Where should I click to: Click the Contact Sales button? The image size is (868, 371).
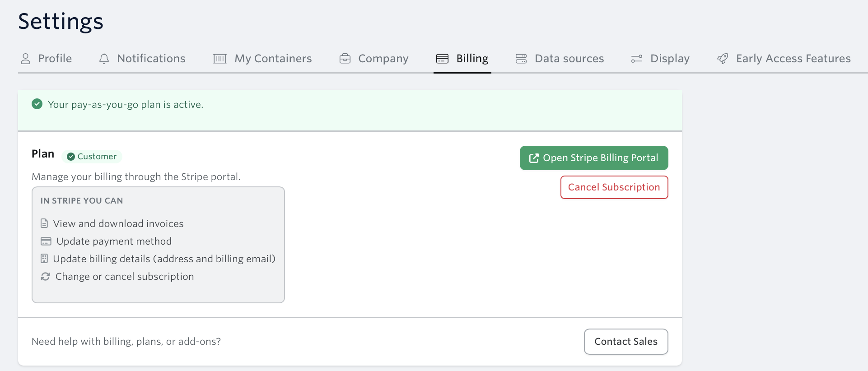pos(626,342)
